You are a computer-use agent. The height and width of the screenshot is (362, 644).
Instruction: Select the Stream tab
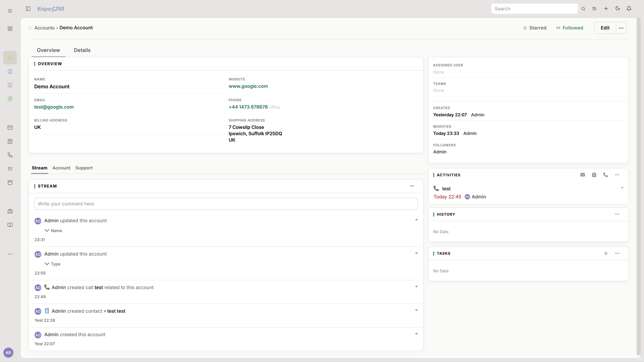pos(40,168)
